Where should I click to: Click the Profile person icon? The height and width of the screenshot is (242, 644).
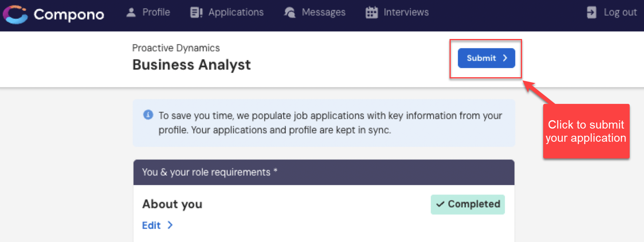point(131,12)
